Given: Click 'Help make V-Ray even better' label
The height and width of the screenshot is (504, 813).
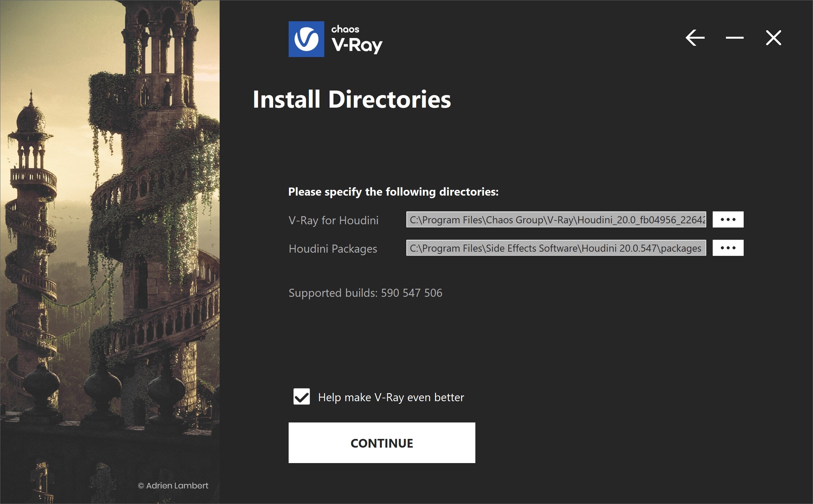Looking at the screenshot, I should click(x=391, y=397).
